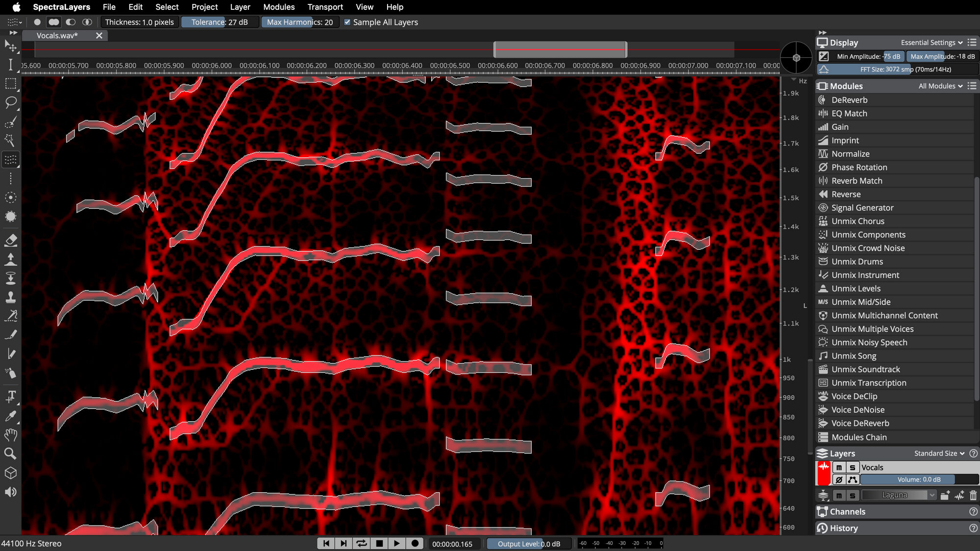Image resolution: width=980 pixels, height=551 pixels.
Task: Select the Playback speaker tool
Action: 10,492
